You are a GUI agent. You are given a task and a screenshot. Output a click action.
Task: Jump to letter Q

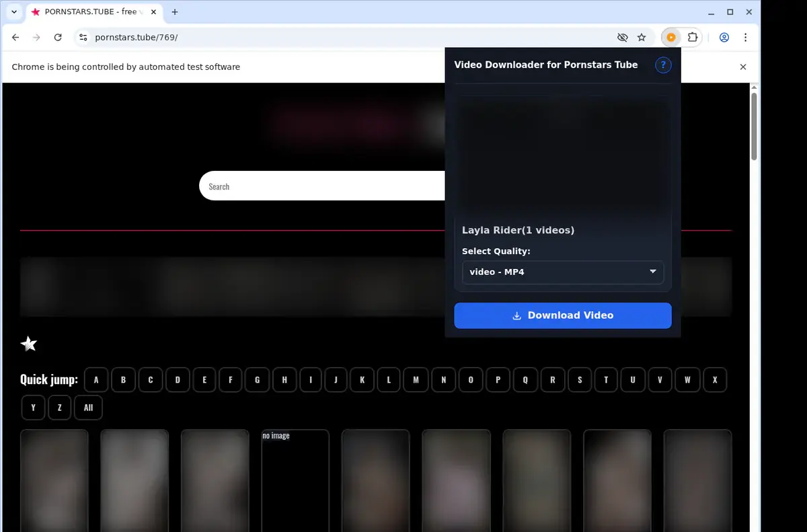pyautogui.click(x=525, y=380)
